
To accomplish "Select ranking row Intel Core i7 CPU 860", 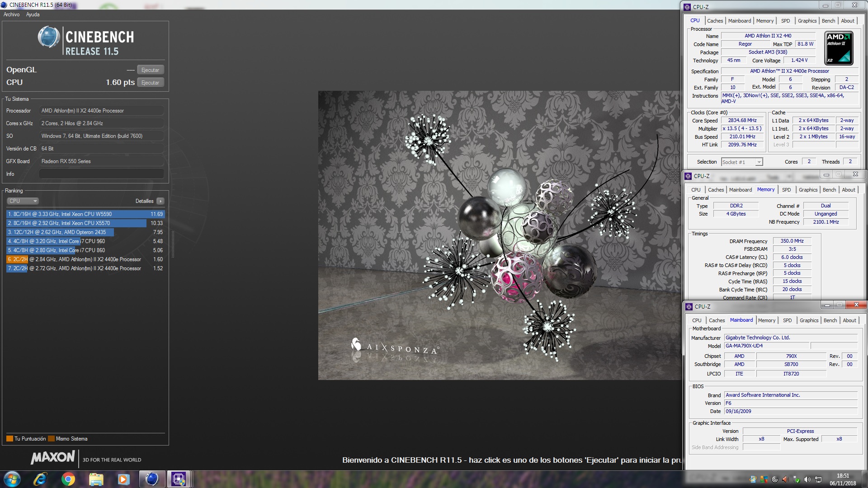I will [x=85, y=250].
